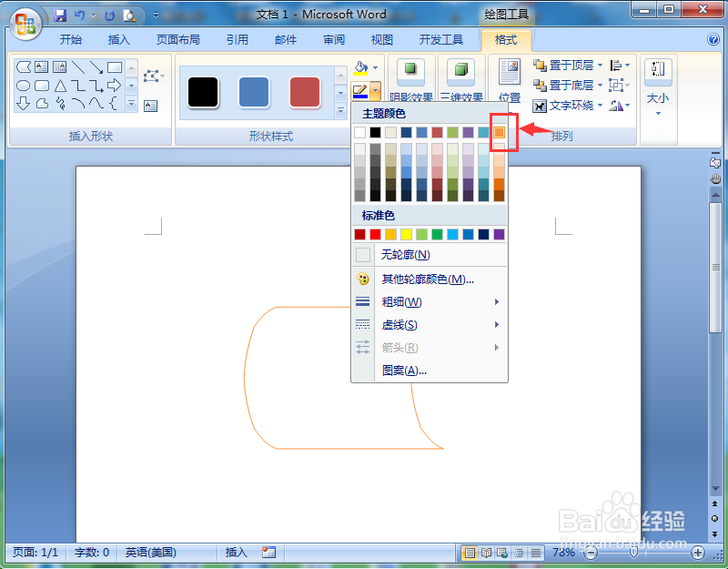Viewport: 728px width, 569px height.
Task: Open the shape fill dropdown arrow
Action: pos(375,67)
